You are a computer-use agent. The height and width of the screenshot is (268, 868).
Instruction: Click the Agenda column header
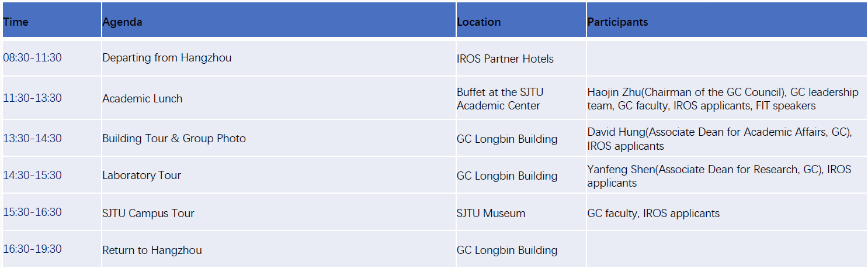(x=123, y=22)
